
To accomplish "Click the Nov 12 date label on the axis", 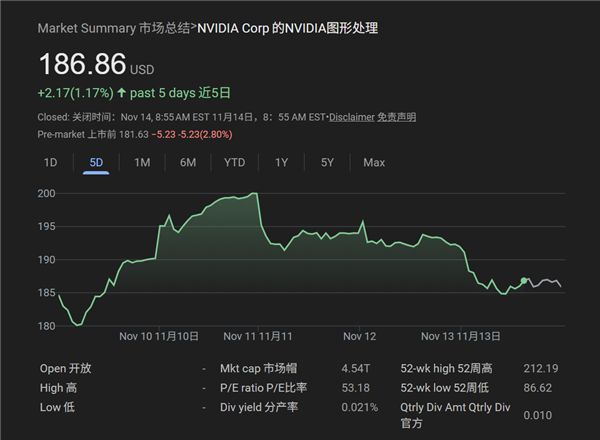I will [x=359, y=337].
